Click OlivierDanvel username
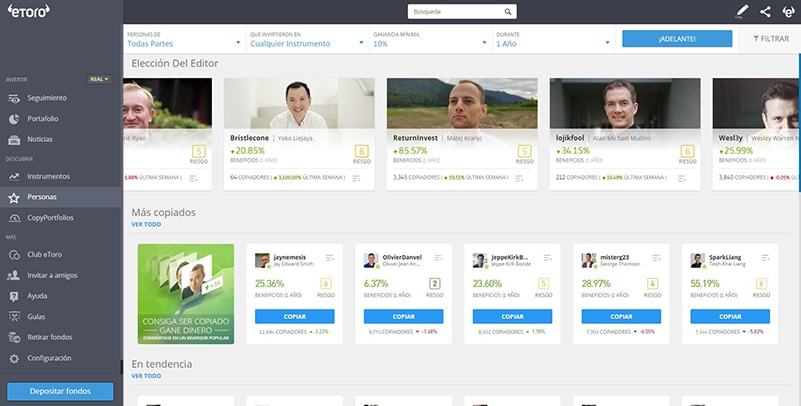 [402, 257]
